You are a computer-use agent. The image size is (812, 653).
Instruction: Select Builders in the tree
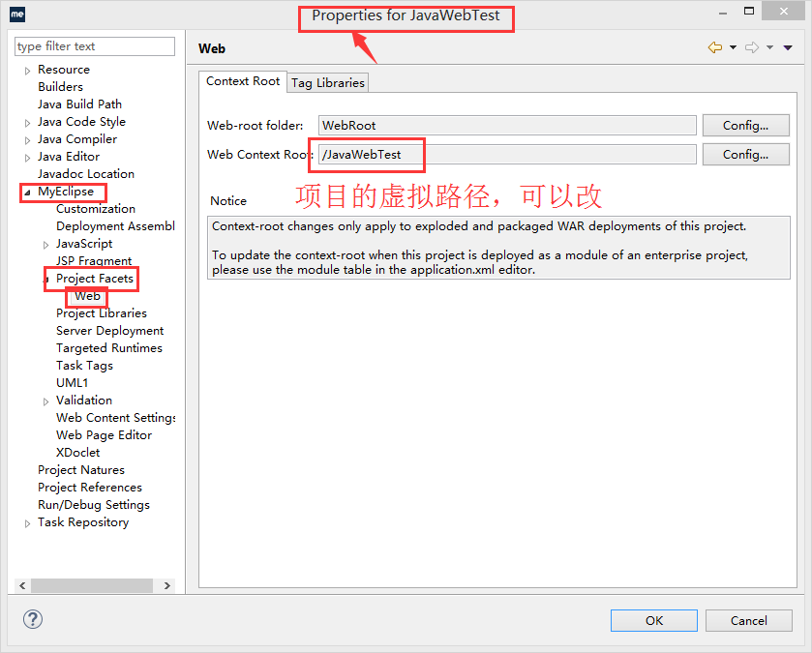click(x=61, y=87)
